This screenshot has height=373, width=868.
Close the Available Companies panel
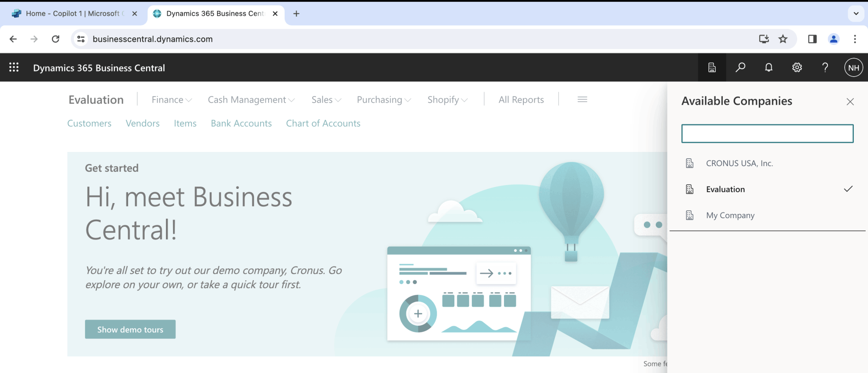point(850,102)
